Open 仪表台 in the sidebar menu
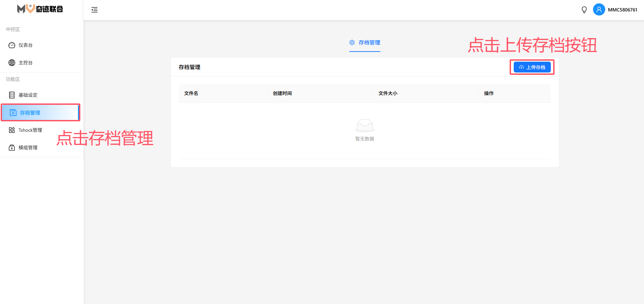This screenshot has width=644, height=304. 26,45
